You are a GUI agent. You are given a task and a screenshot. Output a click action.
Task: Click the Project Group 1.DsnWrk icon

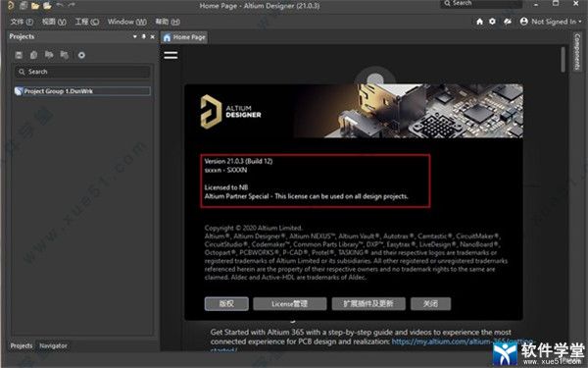pyautogui.click(x=19, y=91)
